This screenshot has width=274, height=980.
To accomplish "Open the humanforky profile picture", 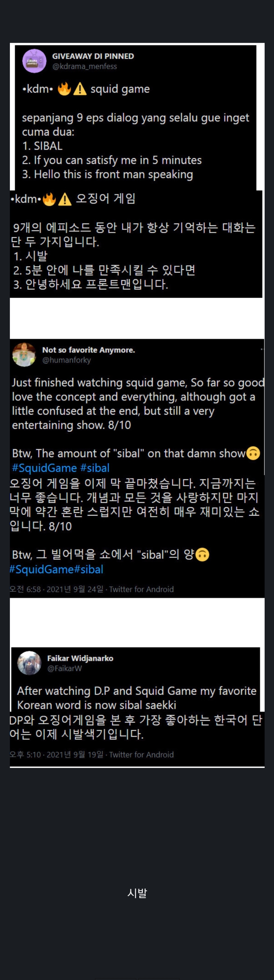I will (24, 355).
